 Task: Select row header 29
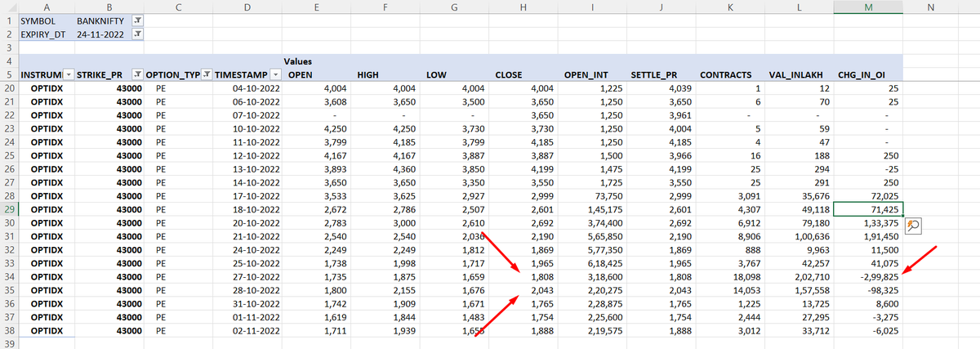[9, 210]
